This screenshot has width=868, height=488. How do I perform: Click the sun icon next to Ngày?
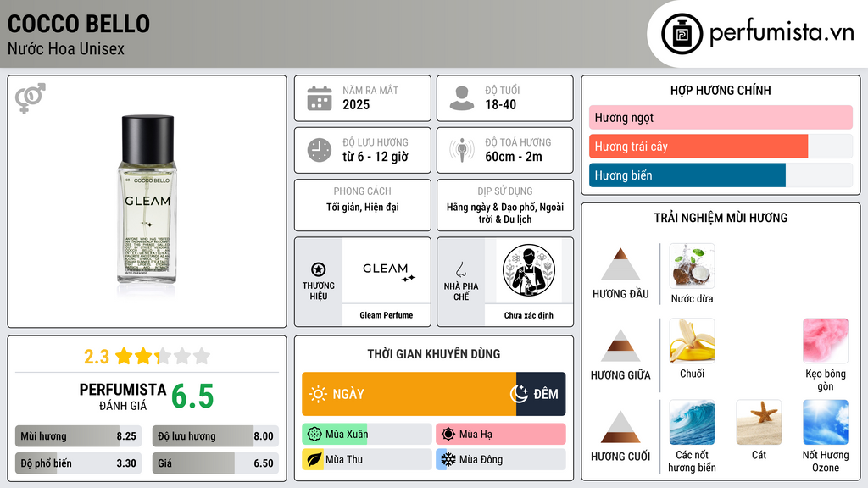[318, 394]
